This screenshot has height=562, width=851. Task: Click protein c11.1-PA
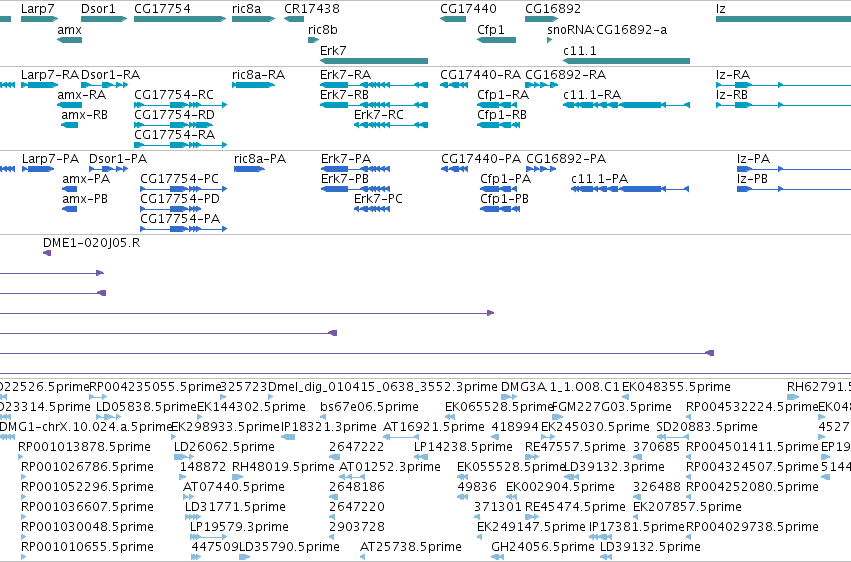(630, 189)
